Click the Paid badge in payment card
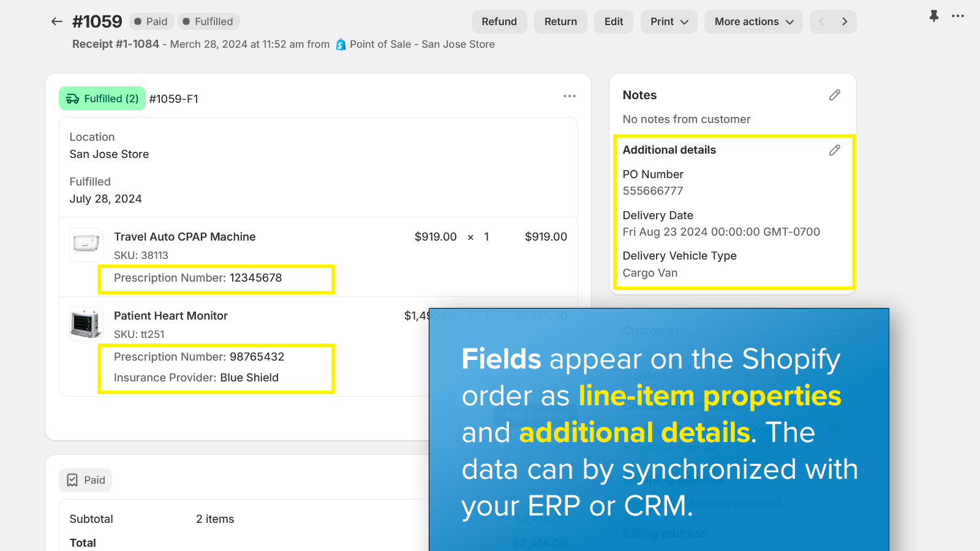Viewport: 980px width, 551px height. [x=86, y=480]
